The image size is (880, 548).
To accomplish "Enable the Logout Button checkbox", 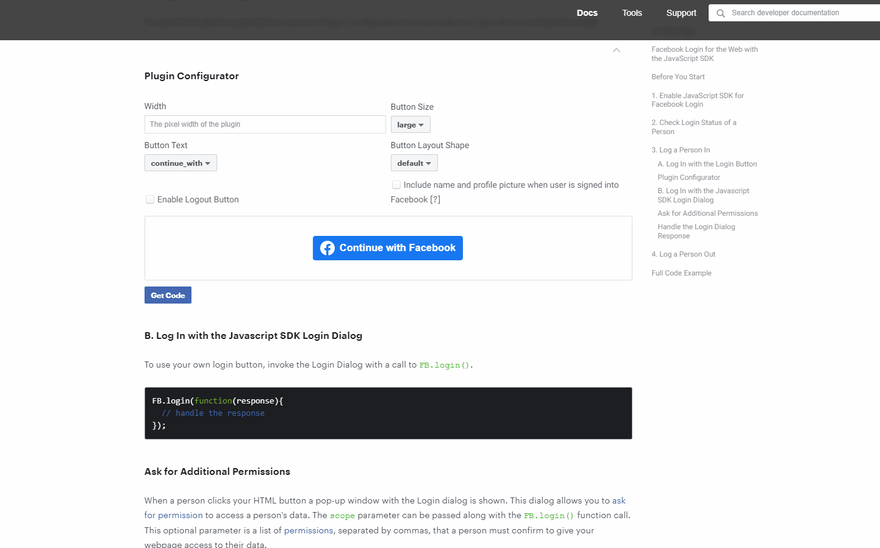I will click(x=150, y=199).
